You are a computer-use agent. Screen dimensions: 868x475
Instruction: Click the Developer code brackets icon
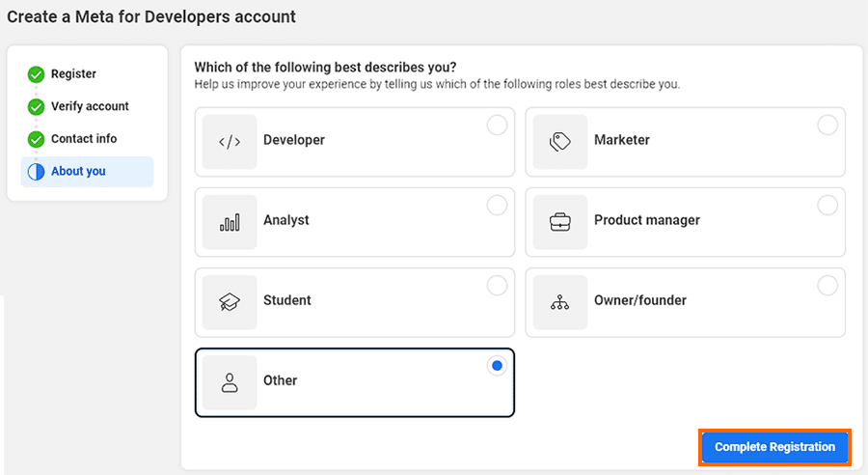pyautogui.click(x=230, y=141)
